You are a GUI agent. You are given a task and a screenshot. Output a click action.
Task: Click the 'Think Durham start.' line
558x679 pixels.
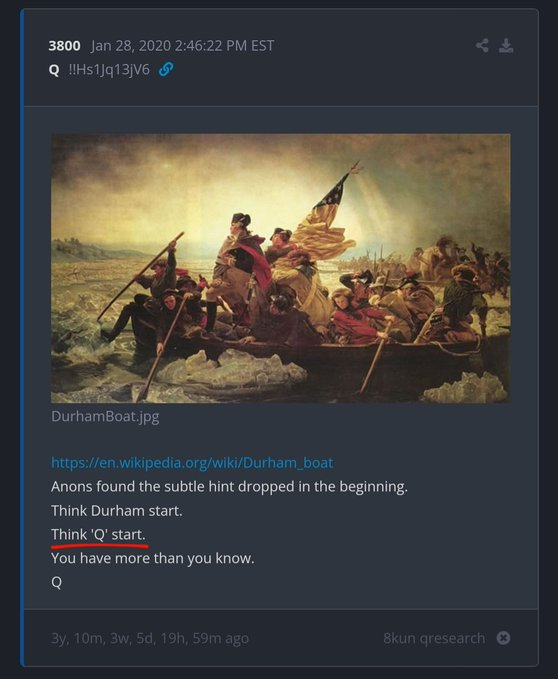tap(116, 511)
